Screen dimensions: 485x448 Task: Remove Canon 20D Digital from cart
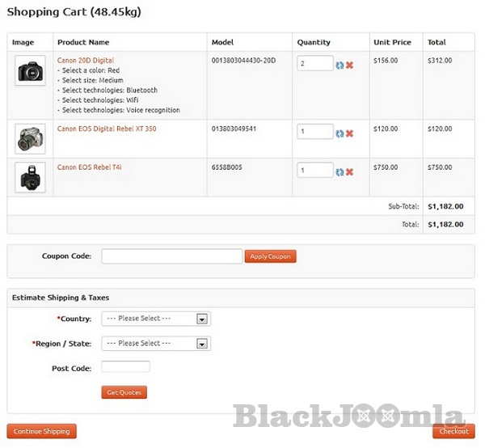[349, 65]
